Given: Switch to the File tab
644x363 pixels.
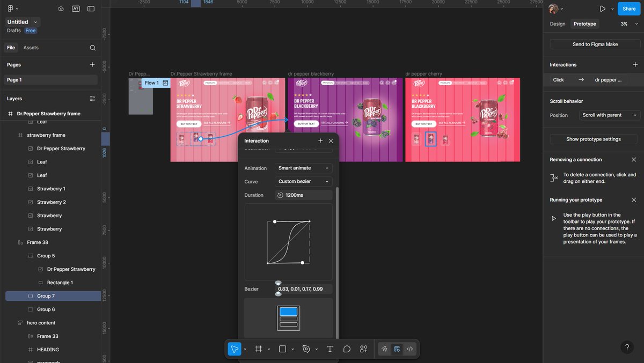Looking at the screenshot, I should coord(11,48).
